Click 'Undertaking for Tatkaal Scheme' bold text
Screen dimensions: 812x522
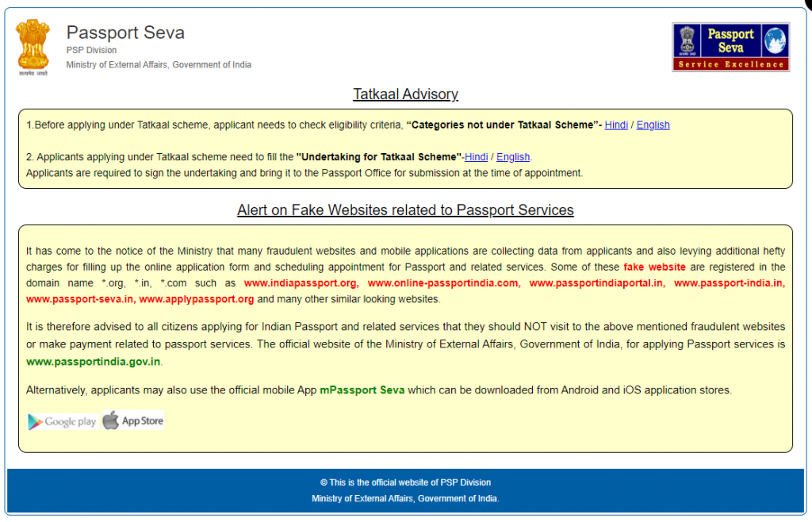378,157
